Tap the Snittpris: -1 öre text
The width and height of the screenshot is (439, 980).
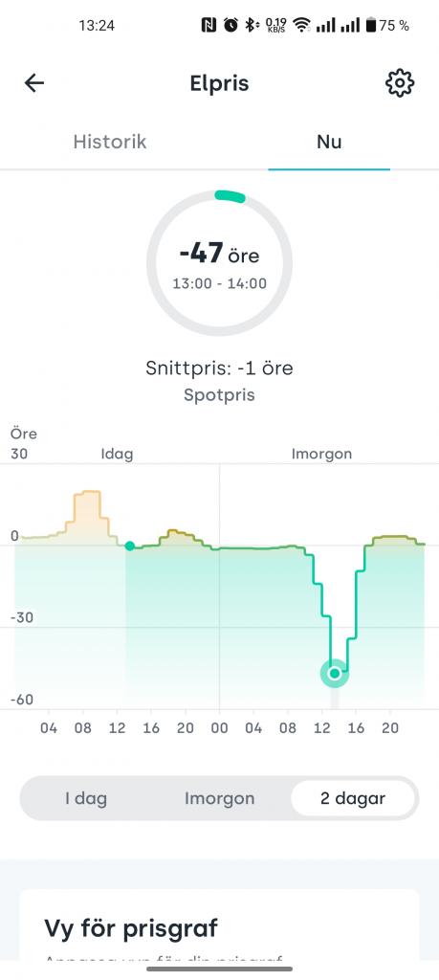click(x=219, y=367)
